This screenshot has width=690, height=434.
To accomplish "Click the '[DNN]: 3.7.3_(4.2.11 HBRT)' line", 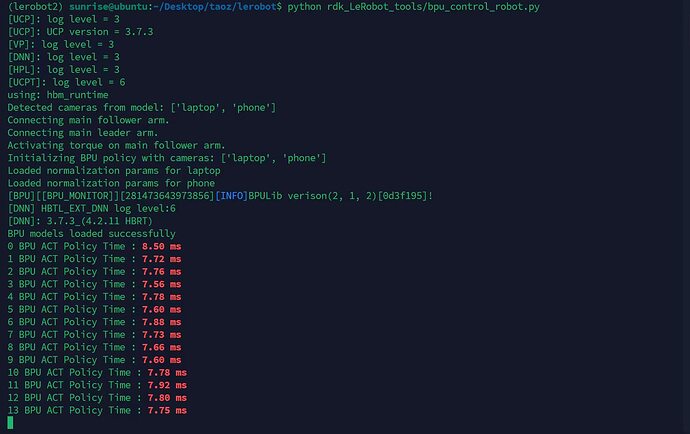I will [x=80, y=221].
